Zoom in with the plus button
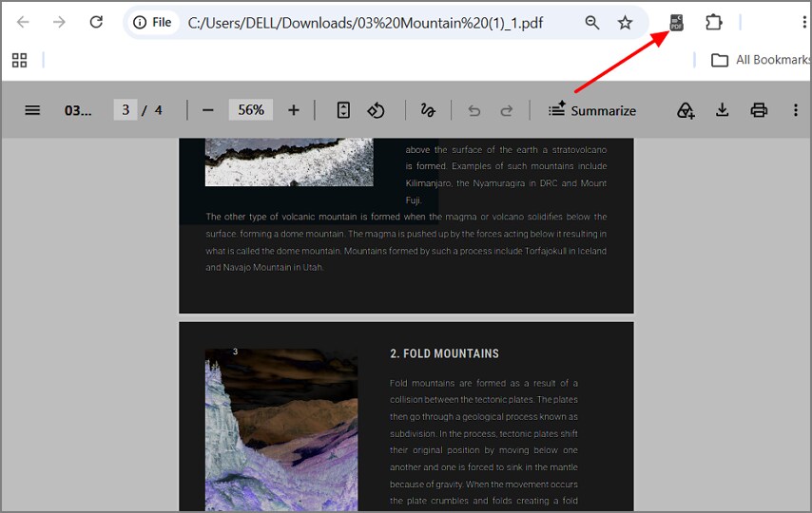 [294, 110]
